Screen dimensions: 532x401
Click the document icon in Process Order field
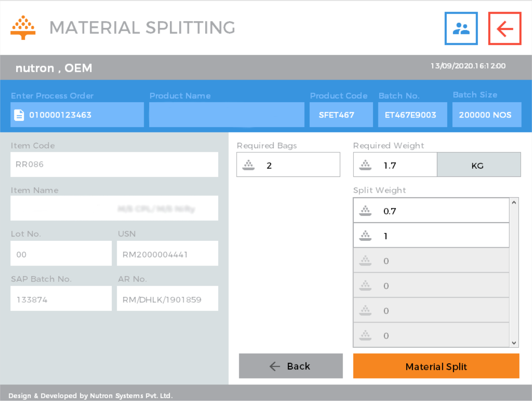click(20, 115)
